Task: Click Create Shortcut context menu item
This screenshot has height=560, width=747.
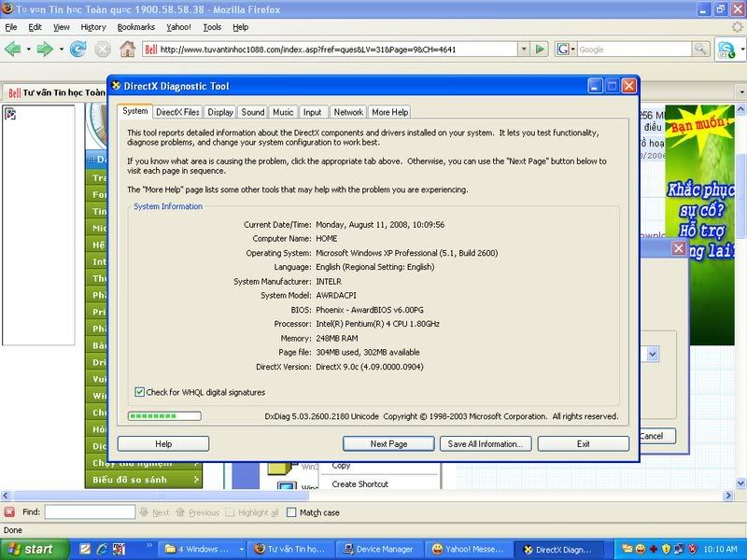Action: 360,483
